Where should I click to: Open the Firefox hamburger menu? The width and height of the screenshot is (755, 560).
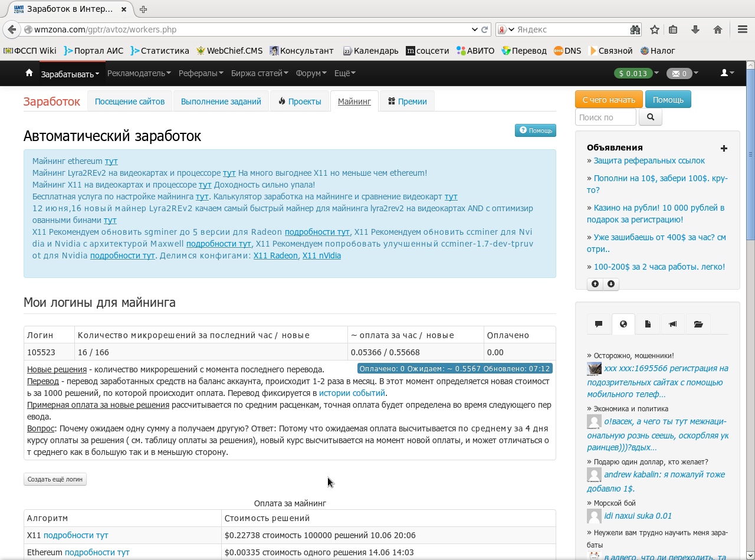coord(743,30)
